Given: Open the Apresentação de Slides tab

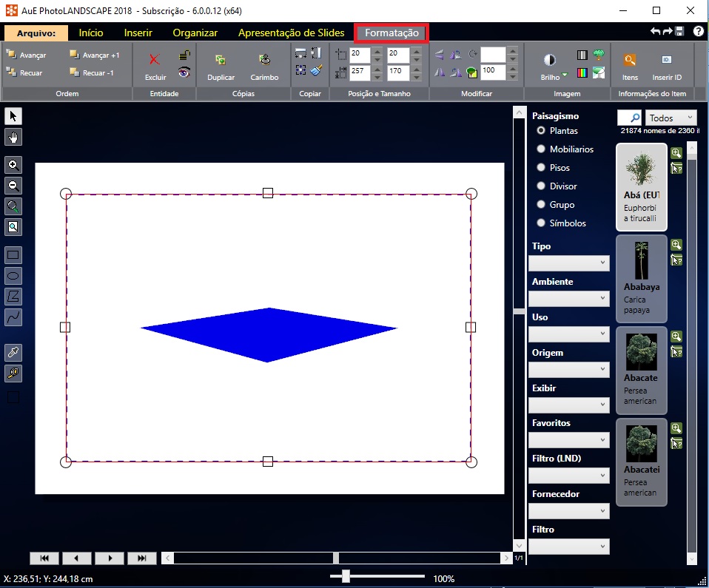Looking at the screenshot, I should [291, 33].
